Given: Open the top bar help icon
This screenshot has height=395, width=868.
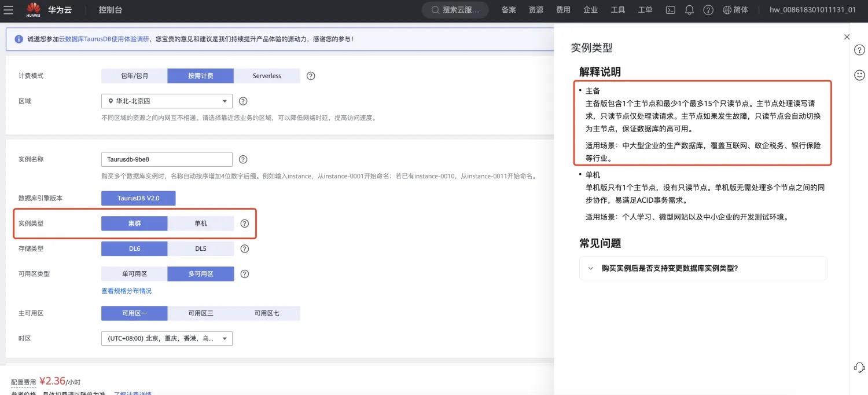Looking at the screenshot, I should (708, 10).
